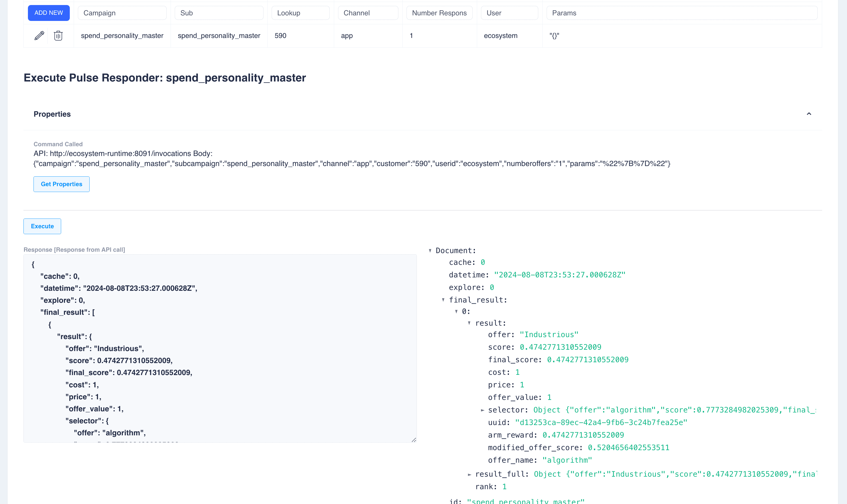This screenshot has width=847, height=504.
Task: Focus the Channel filter input
Action: [368, 13]
